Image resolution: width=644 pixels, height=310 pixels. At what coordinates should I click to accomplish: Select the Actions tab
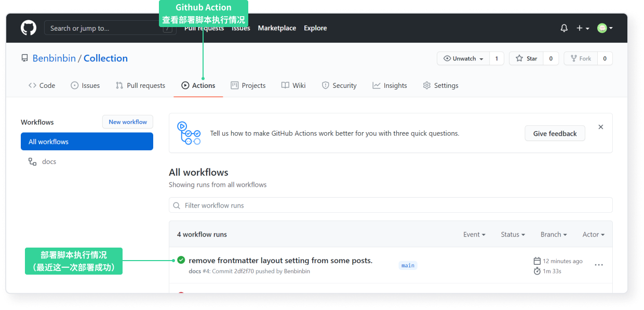click(x=198, y=85)
